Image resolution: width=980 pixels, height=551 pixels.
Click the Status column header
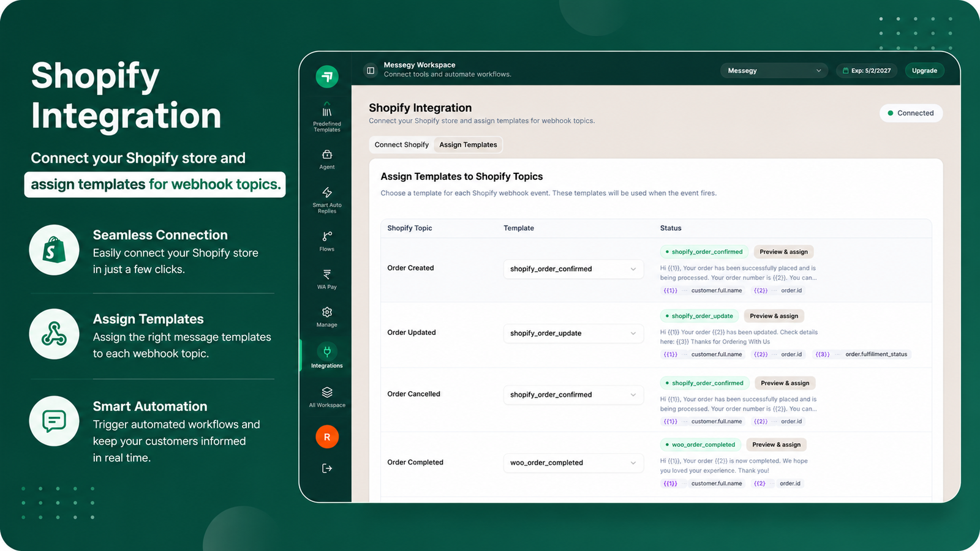(671, 228)
